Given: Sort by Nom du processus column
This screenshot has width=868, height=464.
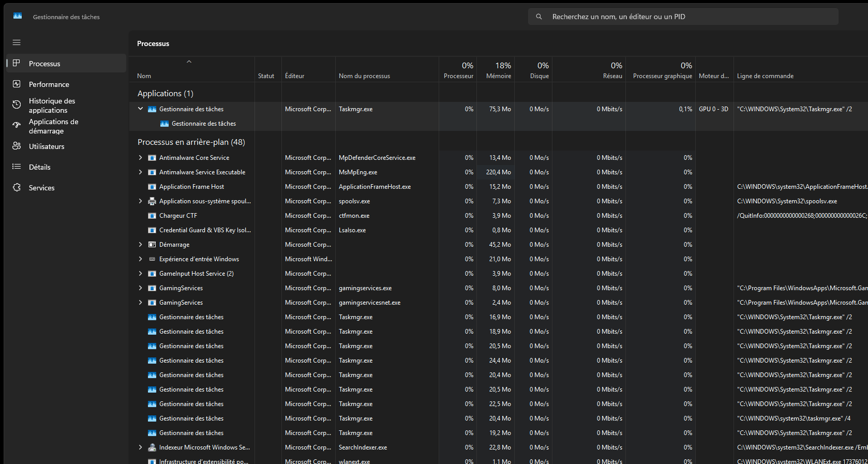Looking at the screenshot, I should click(x=364, y=76).
